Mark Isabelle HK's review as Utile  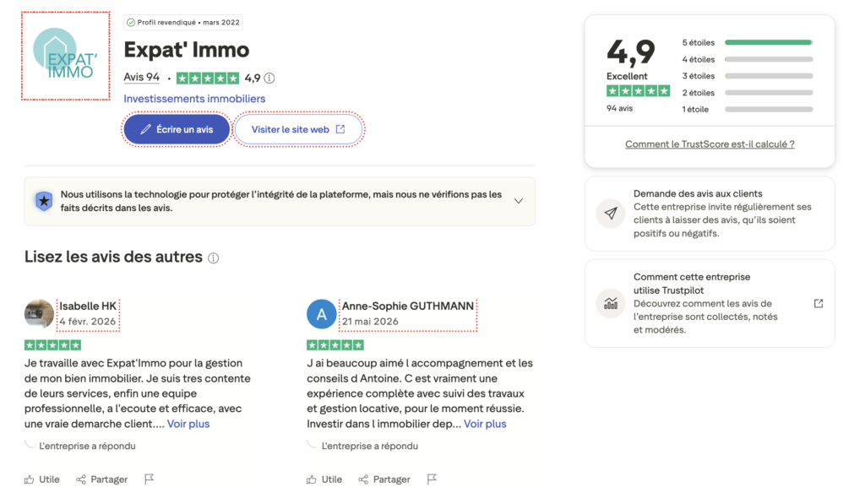coord(42,480)
